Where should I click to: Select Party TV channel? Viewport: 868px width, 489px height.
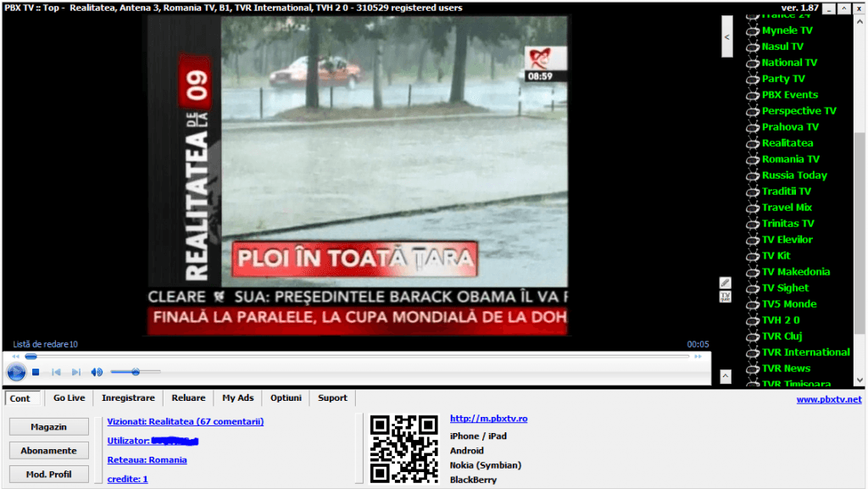point(783,79)
